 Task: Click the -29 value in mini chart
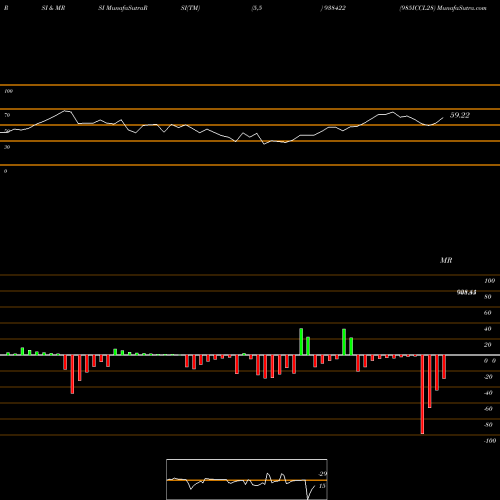322,474
